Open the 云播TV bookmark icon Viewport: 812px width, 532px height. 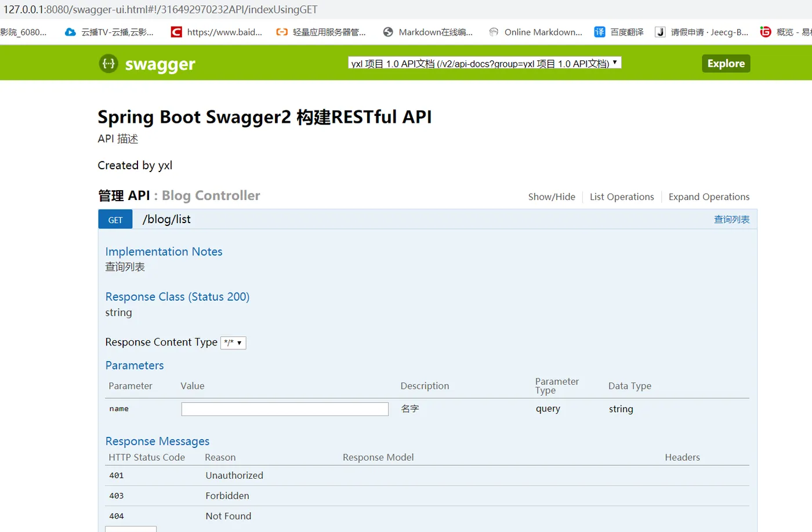(70, 32)
